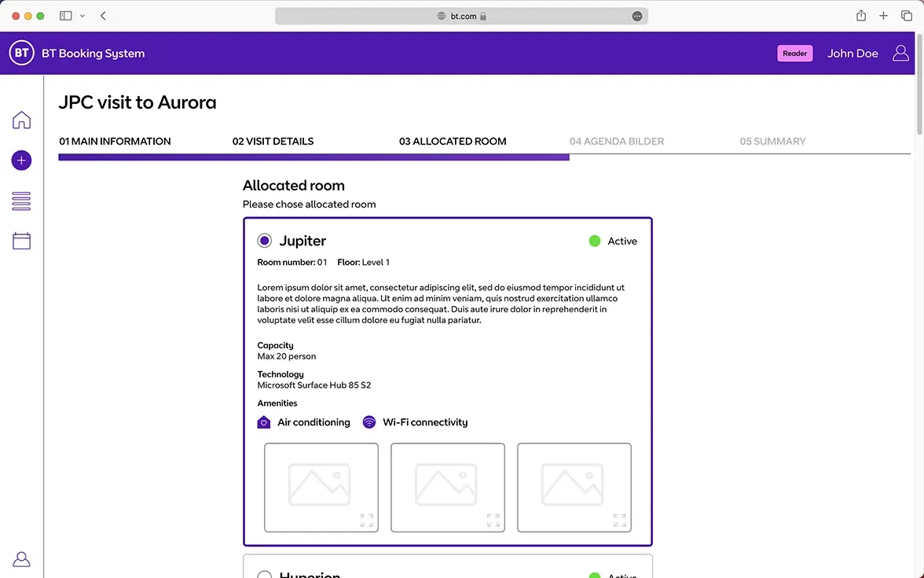Click the purple plus create button
This screenshot has width=924, height=578.
click(x=21, y=160)
